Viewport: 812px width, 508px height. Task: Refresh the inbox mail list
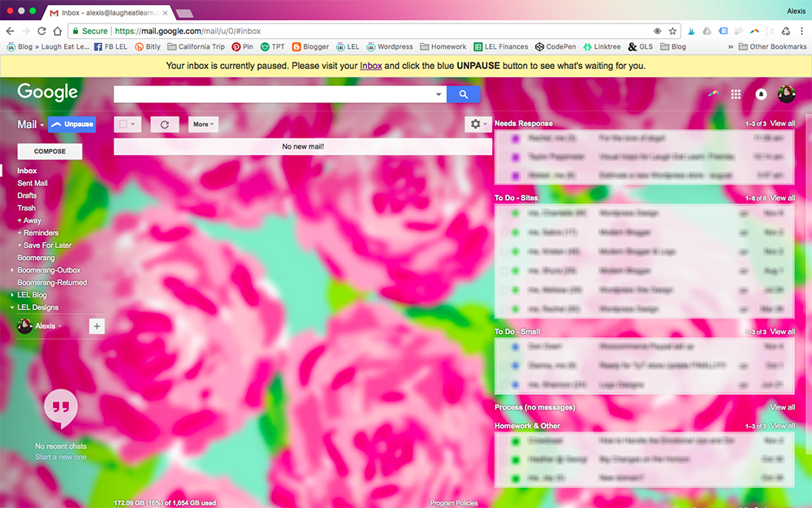coord(165,124)
